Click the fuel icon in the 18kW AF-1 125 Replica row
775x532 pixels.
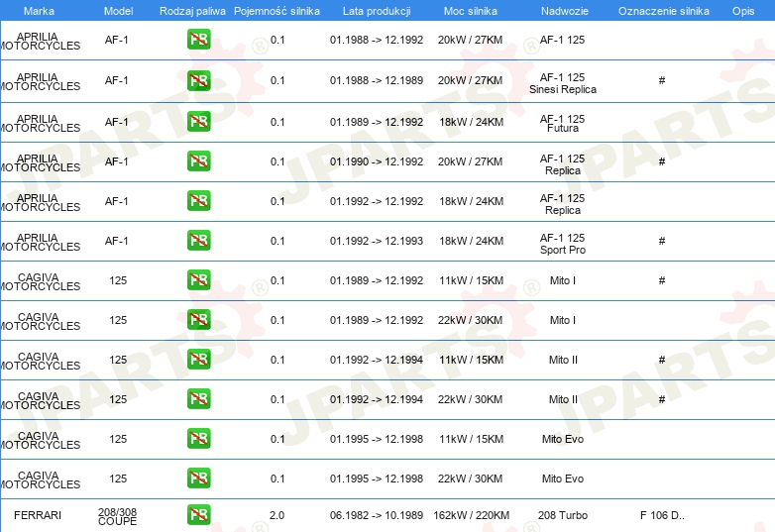coord(198,201)
